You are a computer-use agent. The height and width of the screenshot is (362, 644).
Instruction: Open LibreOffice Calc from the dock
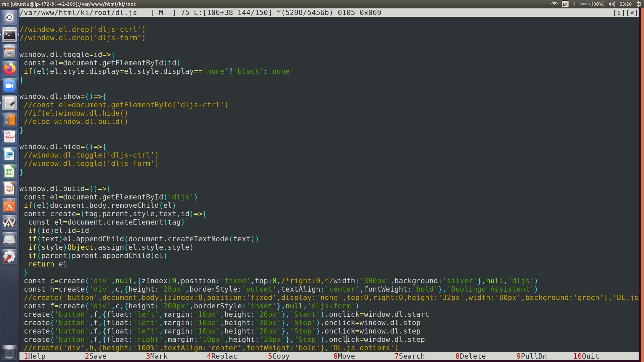pos(9,171)
